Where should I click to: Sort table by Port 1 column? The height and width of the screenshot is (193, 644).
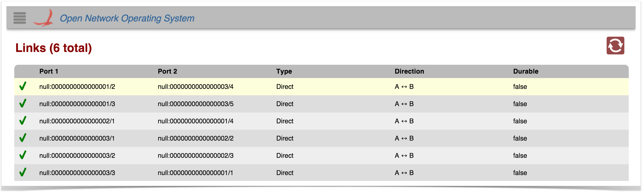click(49, 71)
